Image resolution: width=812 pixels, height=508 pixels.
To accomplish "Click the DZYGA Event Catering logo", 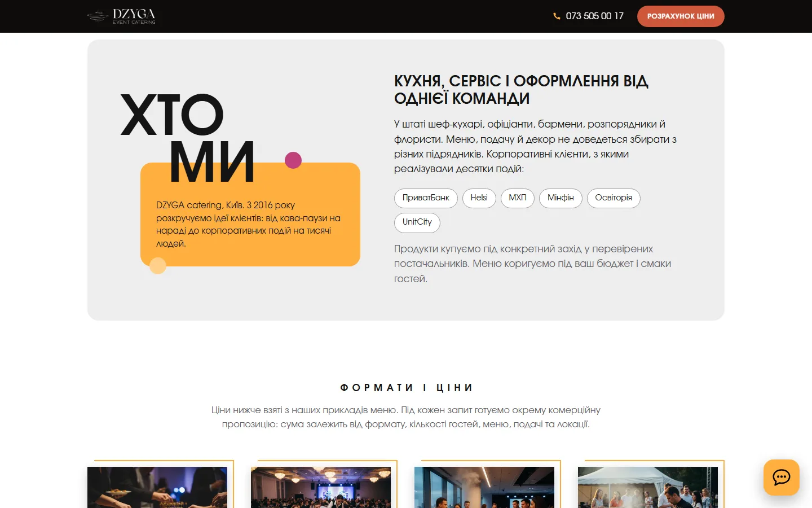I will click(121, 16).
